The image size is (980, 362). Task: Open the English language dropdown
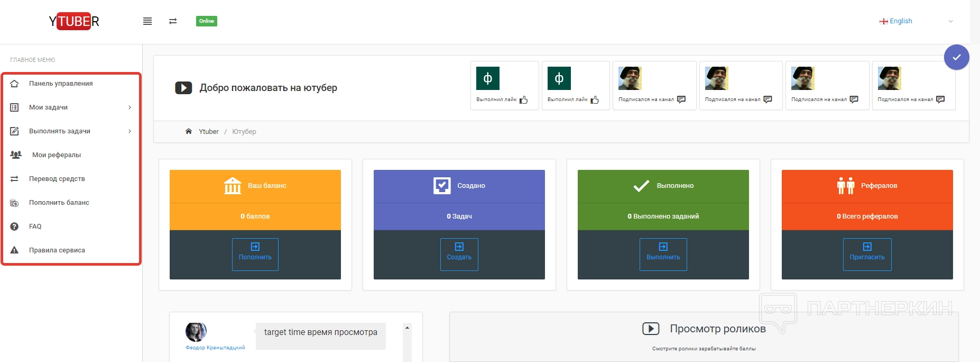pos(916,21)
